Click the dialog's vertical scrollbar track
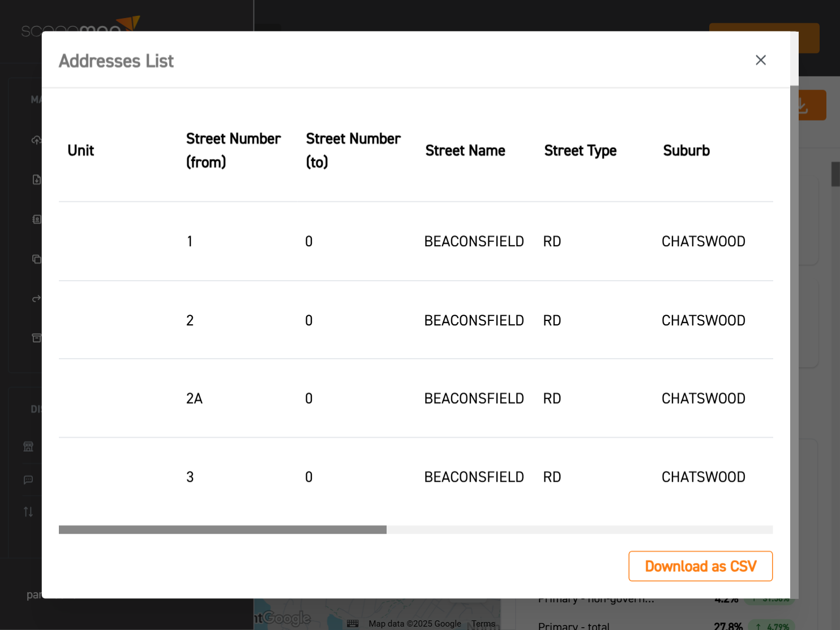Viewport: 840px width, 630px height. [x=794, y=340]
